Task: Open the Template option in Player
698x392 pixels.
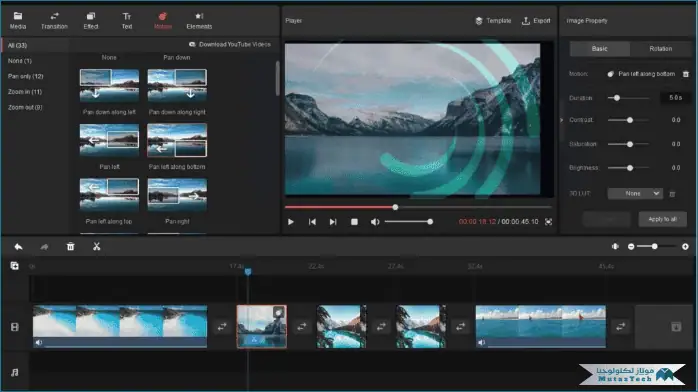Action: coord(493,21)
